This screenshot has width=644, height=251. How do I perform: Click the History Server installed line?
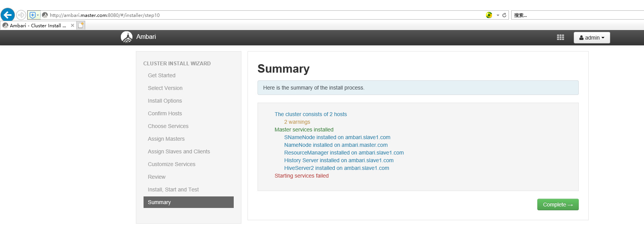pyautogui.click(x=339, y=160)
